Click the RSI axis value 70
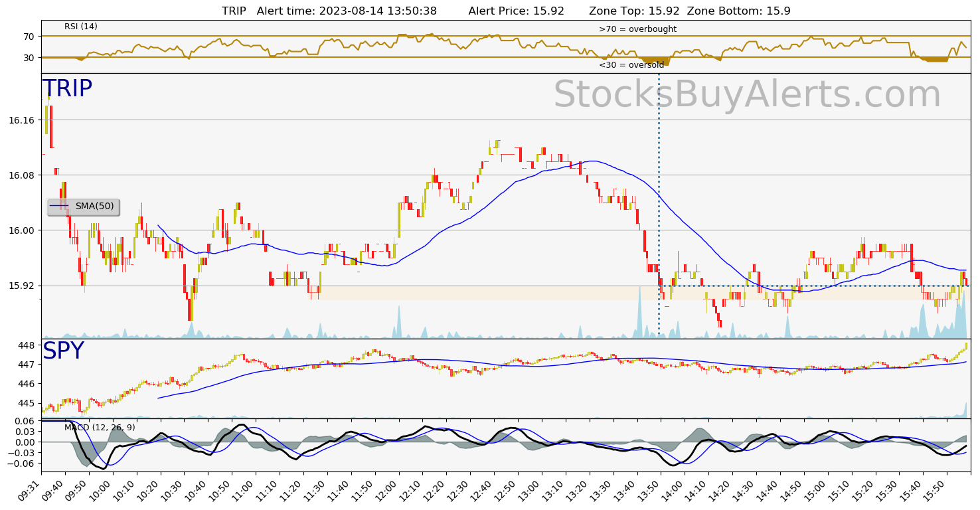 point(29,37)
